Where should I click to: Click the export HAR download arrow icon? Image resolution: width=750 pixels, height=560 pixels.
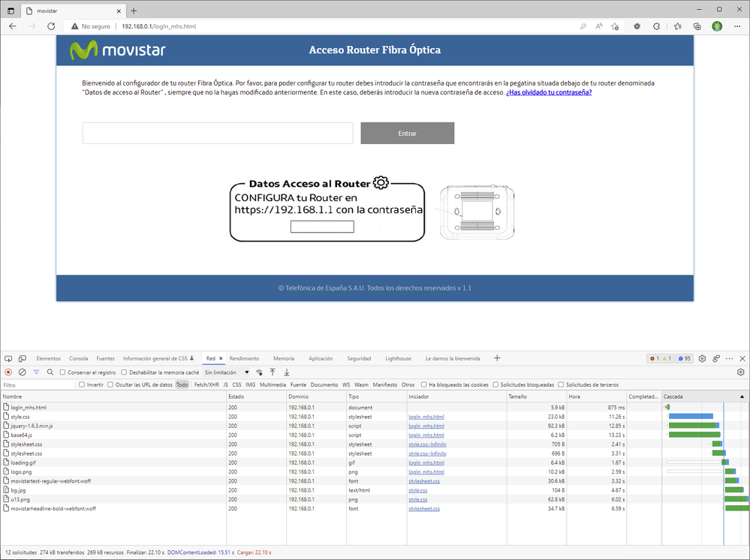click(287, 372)
